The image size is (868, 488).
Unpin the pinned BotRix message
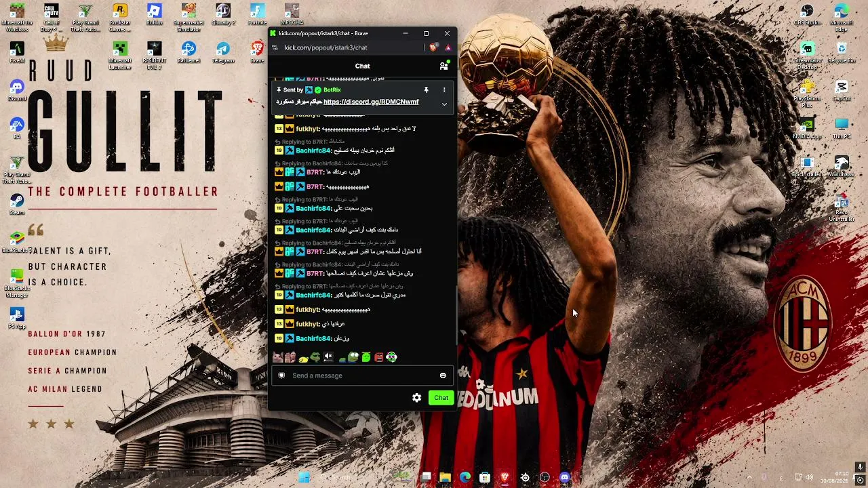click(426, 89)
